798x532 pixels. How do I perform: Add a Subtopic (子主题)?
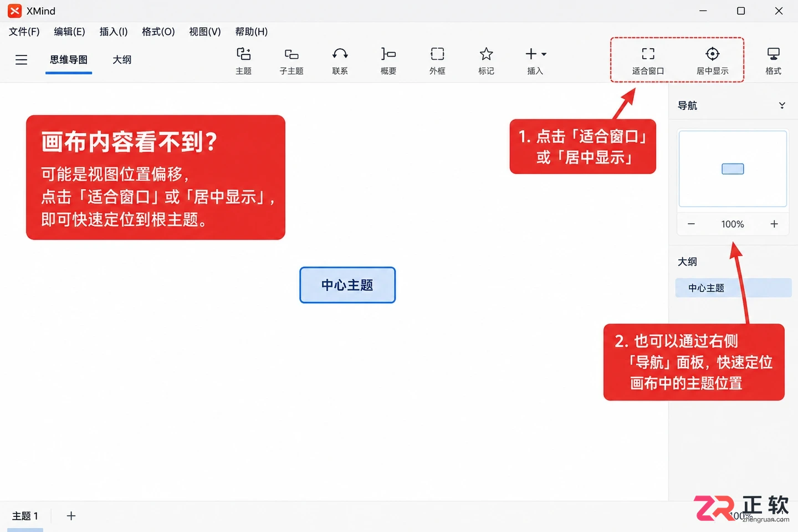291,60
